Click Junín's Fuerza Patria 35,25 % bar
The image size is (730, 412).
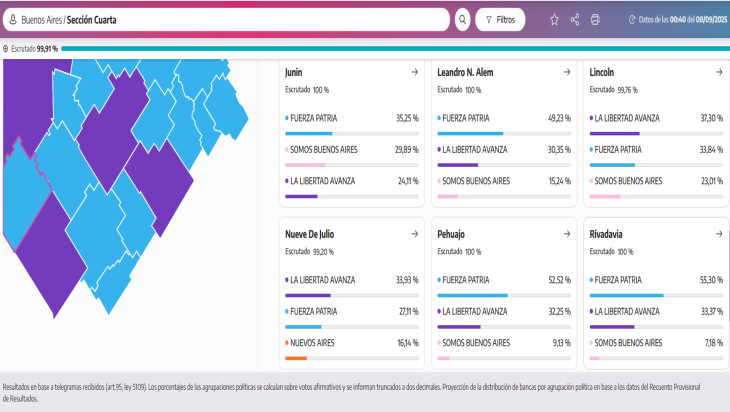[x=352, y=134]
